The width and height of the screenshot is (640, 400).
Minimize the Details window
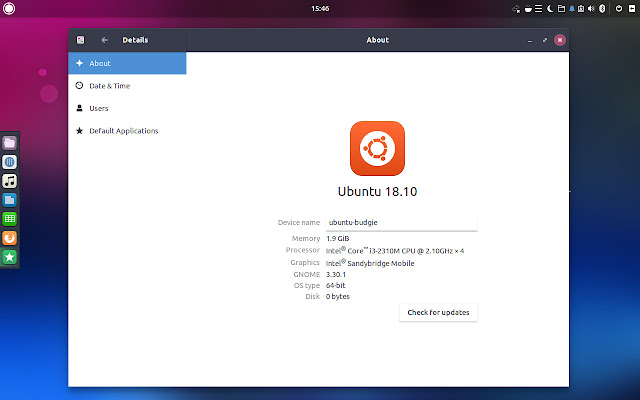[530, 40]
